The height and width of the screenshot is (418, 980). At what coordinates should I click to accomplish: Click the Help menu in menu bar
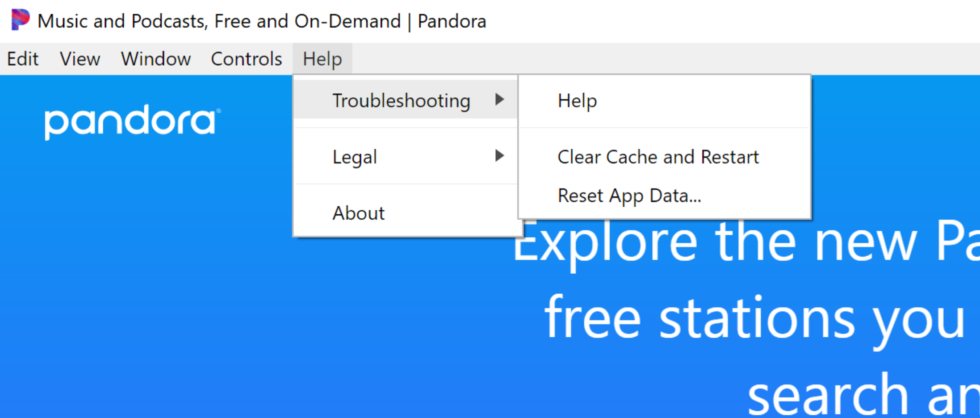click(x=322, y=59)
